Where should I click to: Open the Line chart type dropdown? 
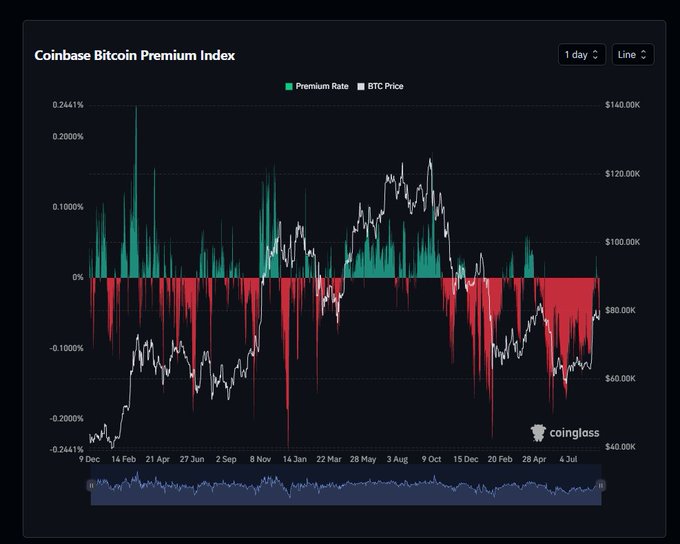[x=632, y=55]
